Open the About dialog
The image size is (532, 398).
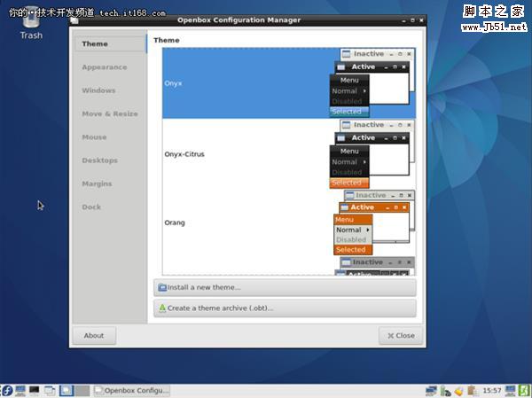pos(94,336)
